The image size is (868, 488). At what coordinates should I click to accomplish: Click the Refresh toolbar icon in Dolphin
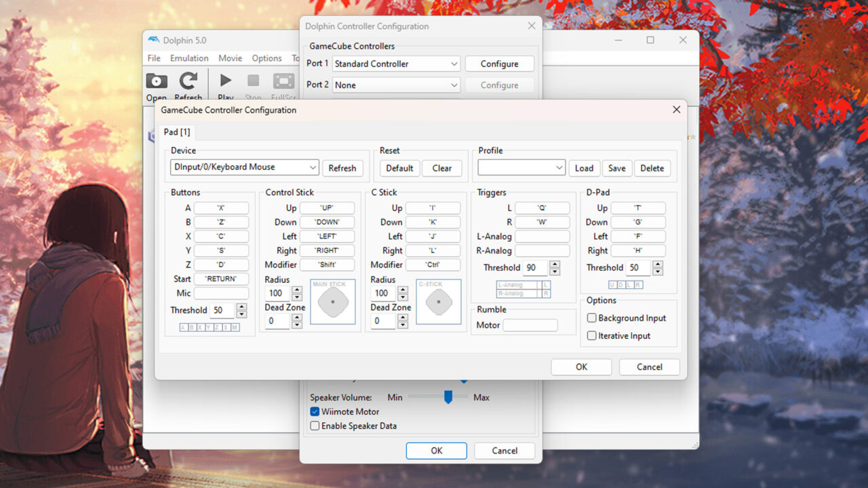pyautogui.click(x=188, y=82)
